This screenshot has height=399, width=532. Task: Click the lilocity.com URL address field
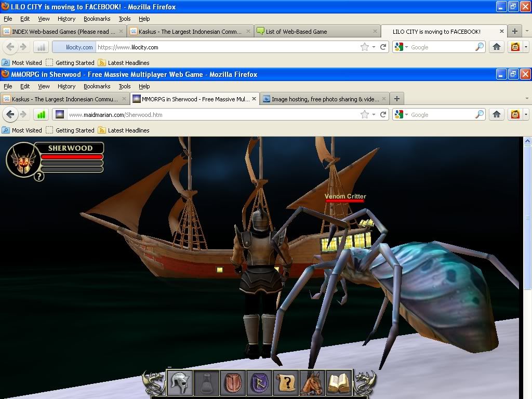click(x=228, y=47)
